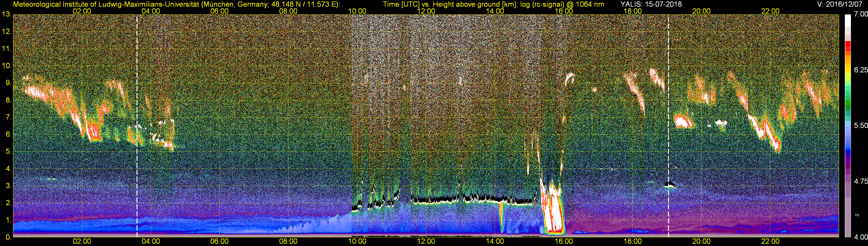Click the small 'eq' label beside the colorbar
868x246 pixels.
(x=857, y=215)
